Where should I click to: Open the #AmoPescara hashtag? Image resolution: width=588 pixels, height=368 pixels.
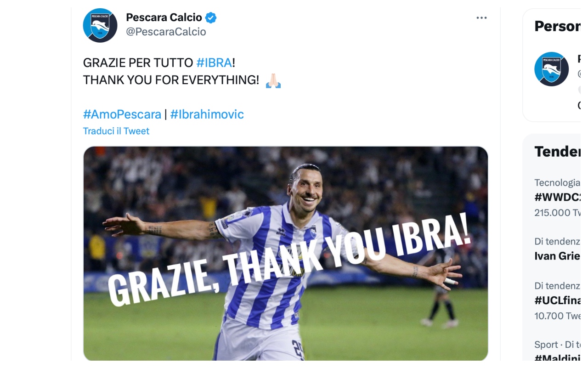pyautogui.click(x=122, y=114)
